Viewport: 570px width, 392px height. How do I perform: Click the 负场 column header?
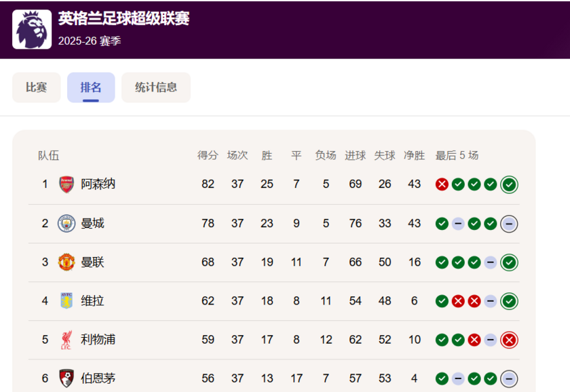(x=326, y=155)
